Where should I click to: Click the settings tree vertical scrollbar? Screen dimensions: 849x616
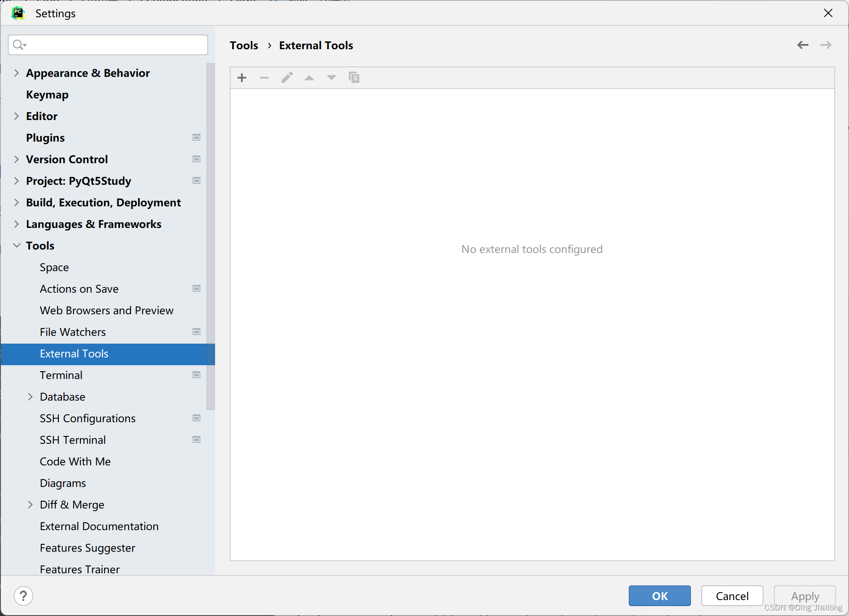tap(211, 237)
